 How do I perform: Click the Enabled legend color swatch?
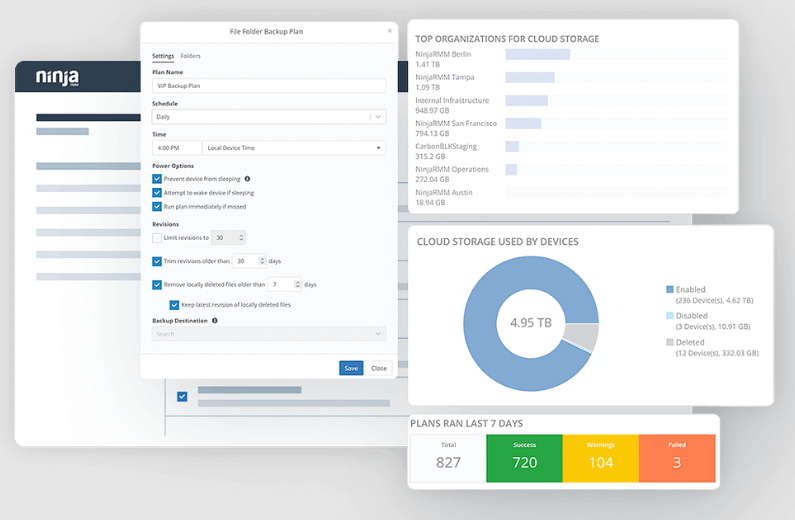[x=670, y=289]
